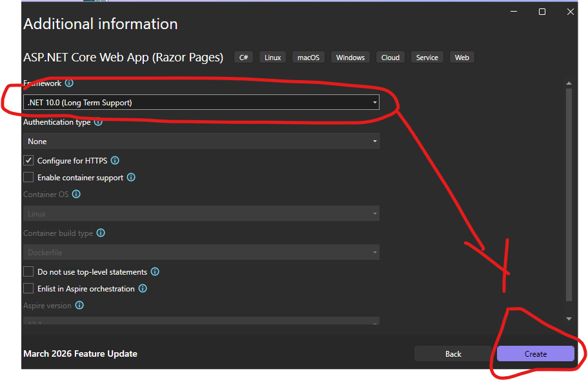Click the Aspire version info icon

(79, 306)
